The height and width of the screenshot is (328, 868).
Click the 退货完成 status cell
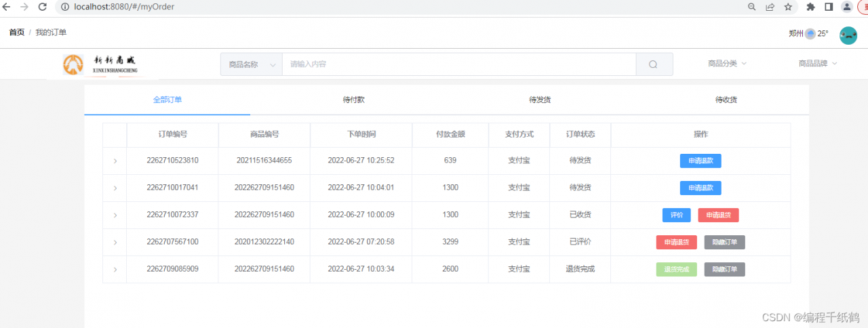(x=580, y=269)
